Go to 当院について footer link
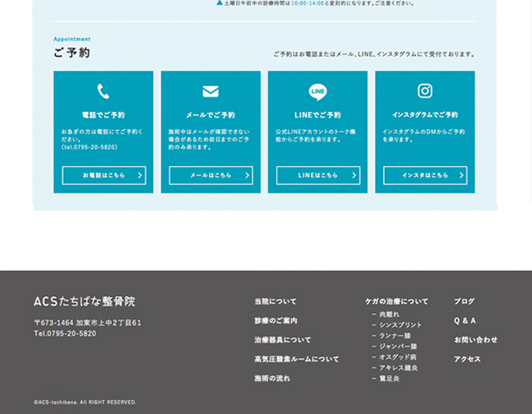The width and height of the screenshot is (532, 414). pyautogui.click(x=275, y=301)
